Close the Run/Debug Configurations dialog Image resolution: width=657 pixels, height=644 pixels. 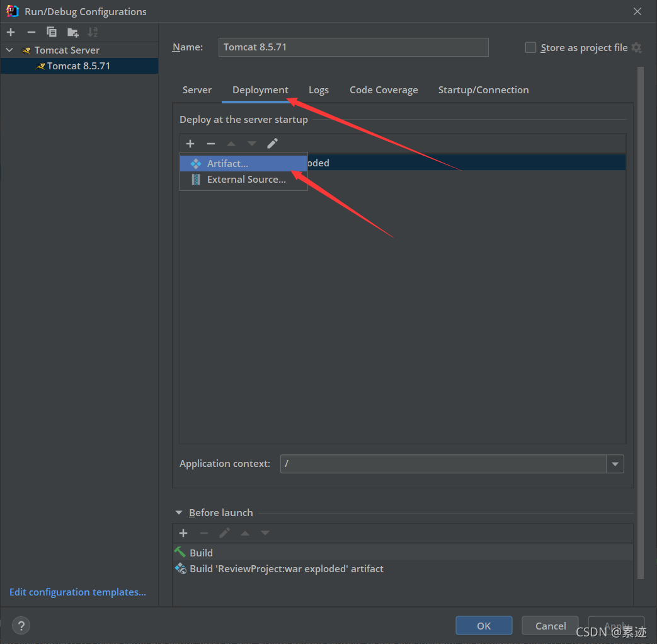pos(637,12)
